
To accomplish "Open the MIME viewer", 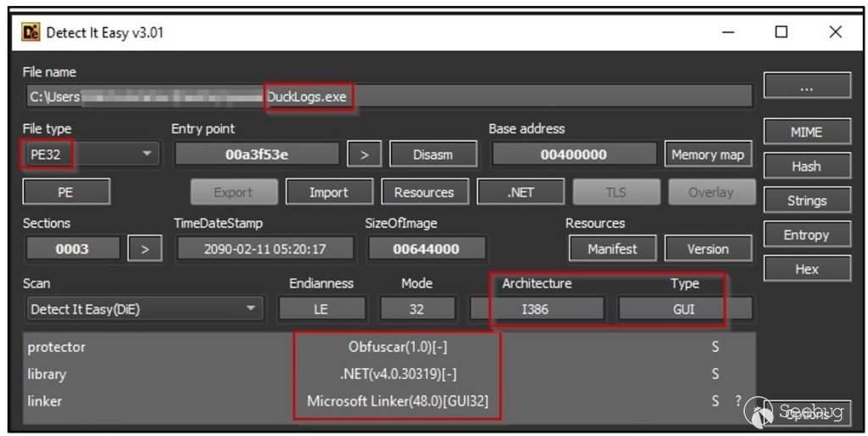I will (x=807, y=131).
